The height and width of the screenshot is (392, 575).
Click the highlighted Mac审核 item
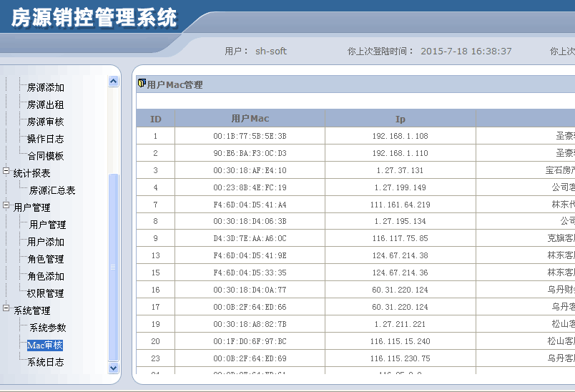[45, 345]
